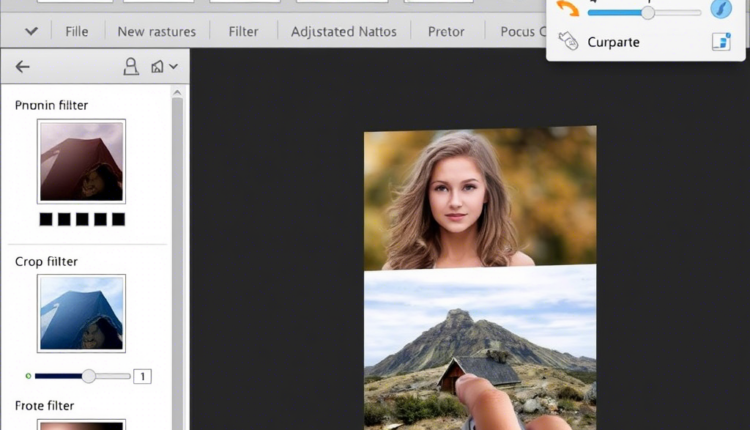Click the tag icon beside Curparte
The image size is (750, 430).
(568, 42)
